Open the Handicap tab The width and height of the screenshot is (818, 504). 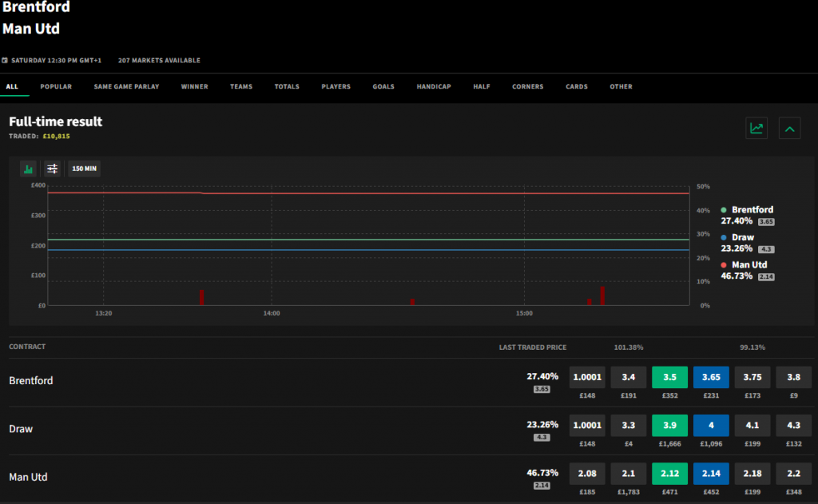(433, 86)
